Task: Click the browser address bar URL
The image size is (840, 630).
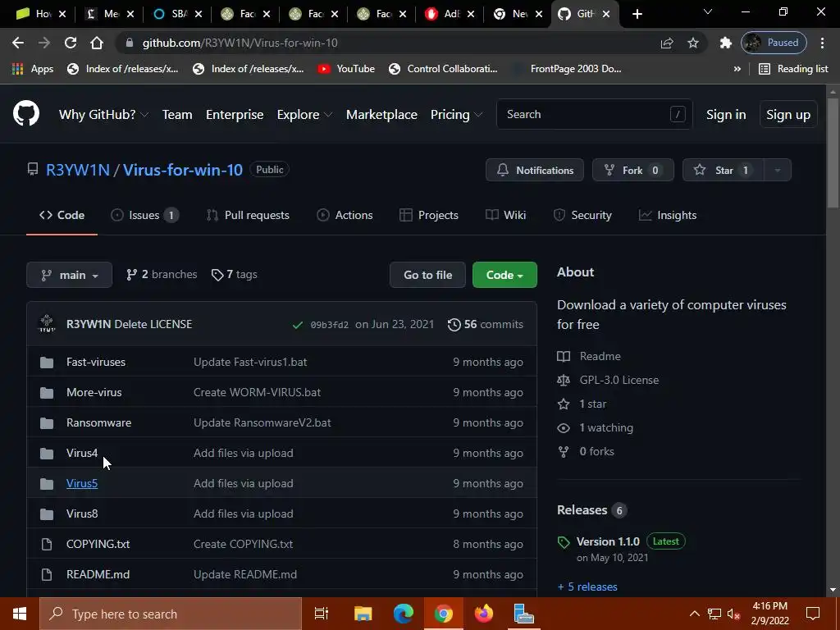Action: pos(240,43)
